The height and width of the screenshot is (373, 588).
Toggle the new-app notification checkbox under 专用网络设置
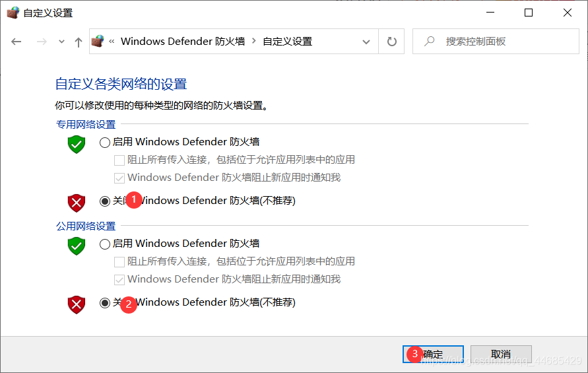[119, 178]
